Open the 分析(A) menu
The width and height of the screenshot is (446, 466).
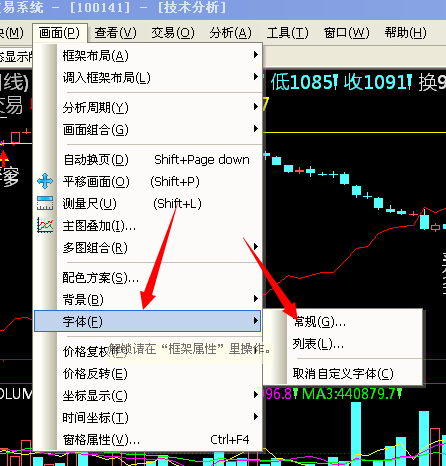pos(231,33)
